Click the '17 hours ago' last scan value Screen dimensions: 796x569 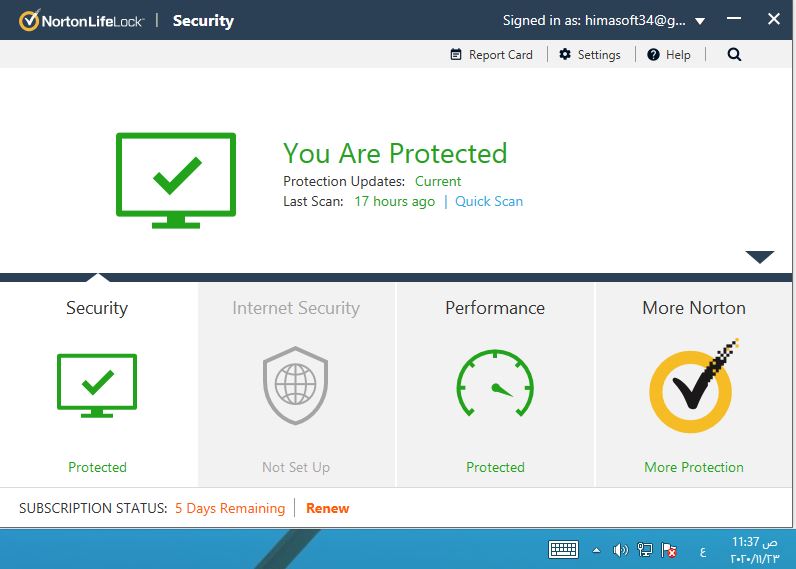pyautogui.click(x=394, y=202)
